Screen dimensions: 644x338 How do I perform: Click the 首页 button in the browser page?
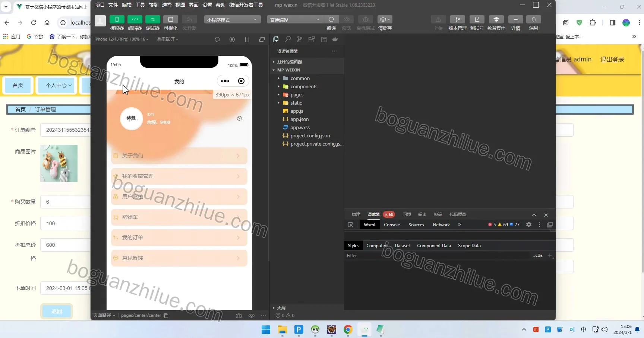pyautogui.click(x=18, y=85)
